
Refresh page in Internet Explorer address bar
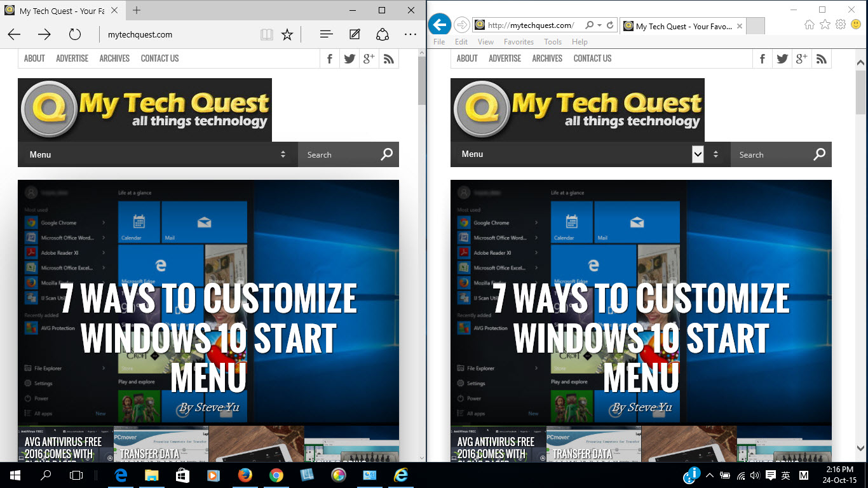(x=610, y=25)
